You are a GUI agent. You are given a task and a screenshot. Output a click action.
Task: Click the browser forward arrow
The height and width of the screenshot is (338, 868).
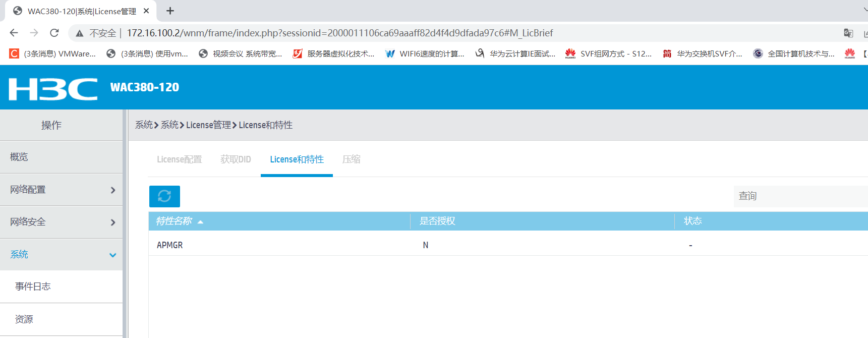click(34, 33)
